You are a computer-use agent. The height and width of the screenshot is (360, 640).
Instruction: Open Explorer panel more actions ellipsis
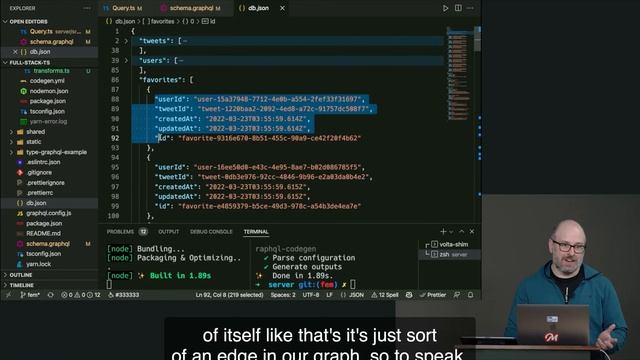87,8
